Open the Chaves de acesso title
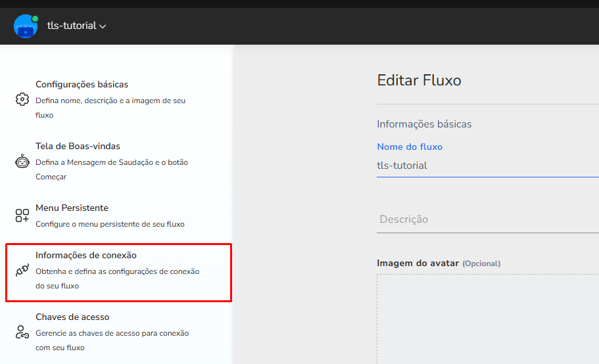The height and width of the screenshot is (364, 599). coord(72,317)
